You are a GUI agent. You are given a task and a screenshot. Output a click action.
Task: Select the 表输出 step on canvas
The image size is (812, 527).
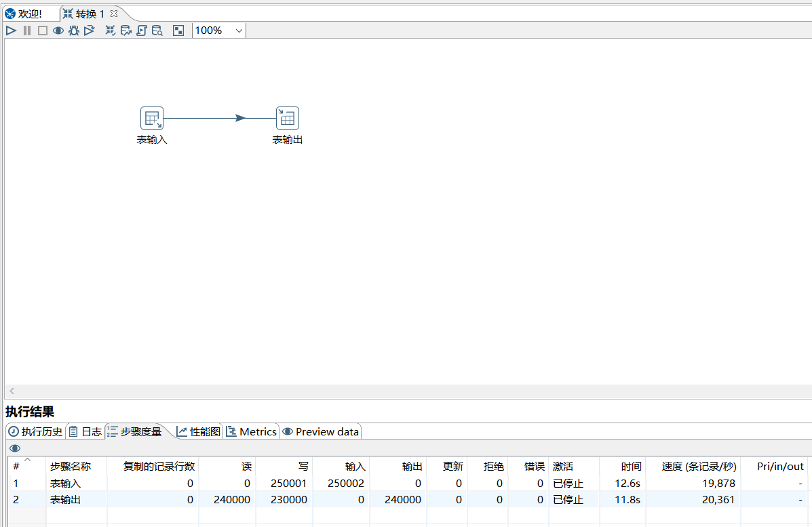(288, 118)
